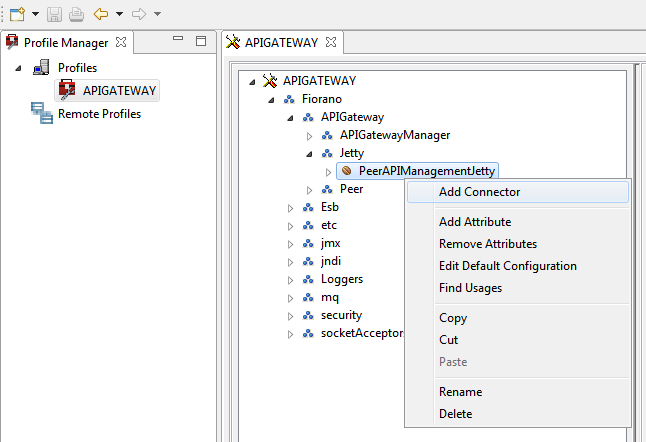Image resolution: width=646 pixels, height=442 pixels.
Task: Choose Find Usages from context menu
Action: 518,288
